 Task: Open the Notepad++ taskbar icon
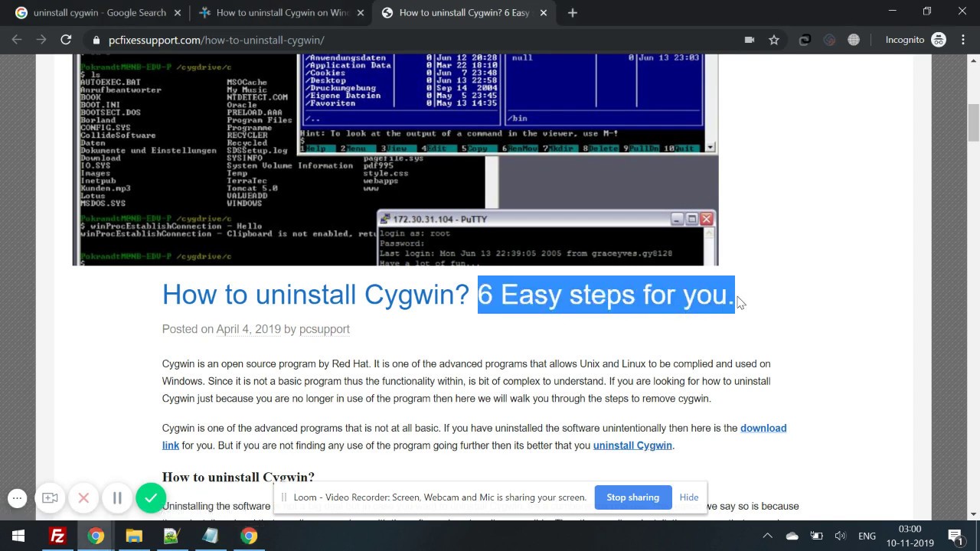[x=172, y=536]
